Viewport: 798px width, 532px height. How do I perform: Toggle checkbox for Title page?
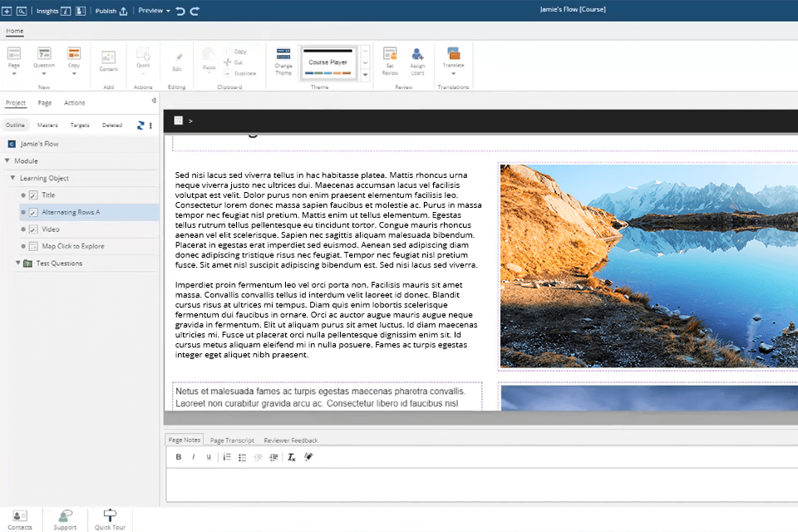(33, 195)
